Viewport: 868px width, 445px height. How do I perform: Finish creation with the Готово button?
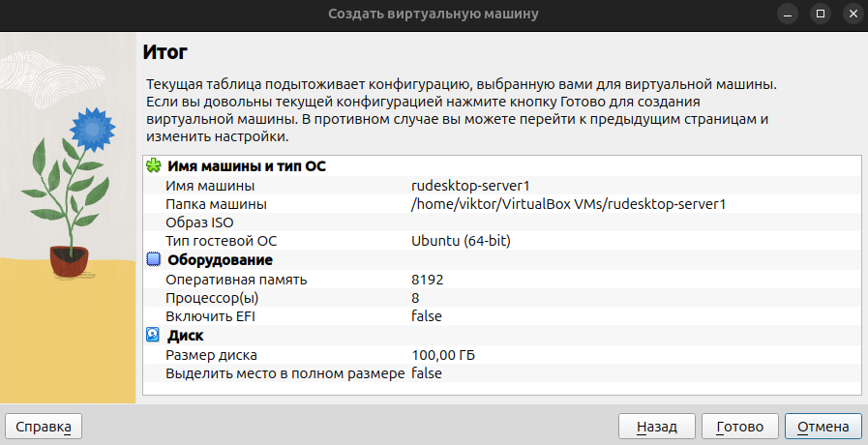pos(739,427)
